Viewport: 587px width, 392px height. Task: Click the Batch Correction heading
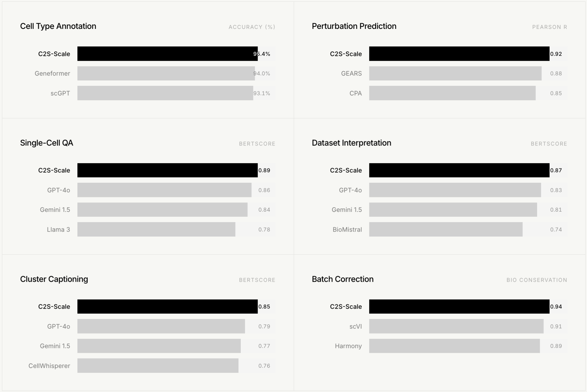point(343,279)
